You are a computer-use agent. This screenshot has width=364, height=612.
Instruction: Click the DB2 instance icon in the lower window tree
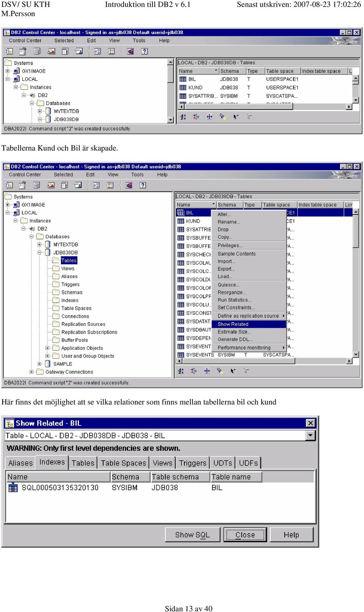tap(32, 229)
